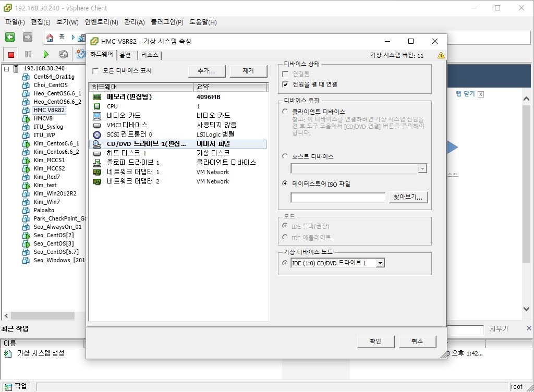Click the datastore ISO file path field
Image resolution: width=534 pixels, height=392 pixels.
tap(337, 198)
